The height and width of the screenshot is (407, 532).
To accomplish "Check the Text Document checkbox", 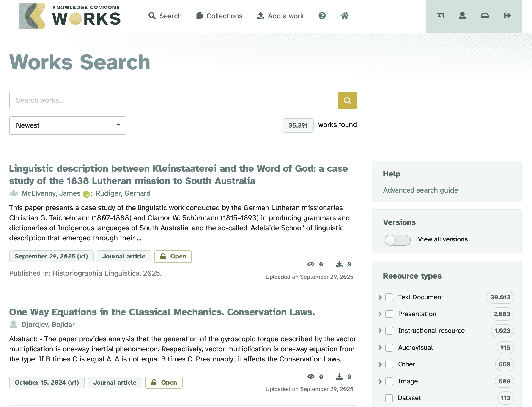I will 389,297.
